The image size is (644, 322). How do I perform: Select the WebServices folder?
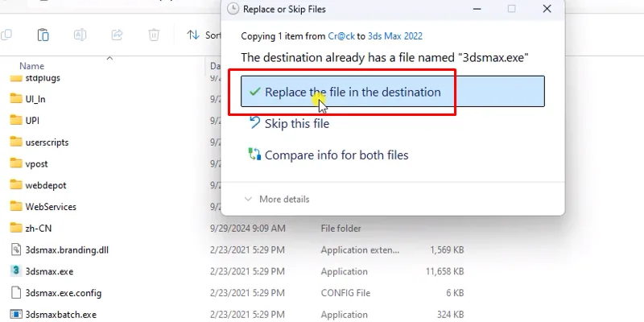click(50, 207)
